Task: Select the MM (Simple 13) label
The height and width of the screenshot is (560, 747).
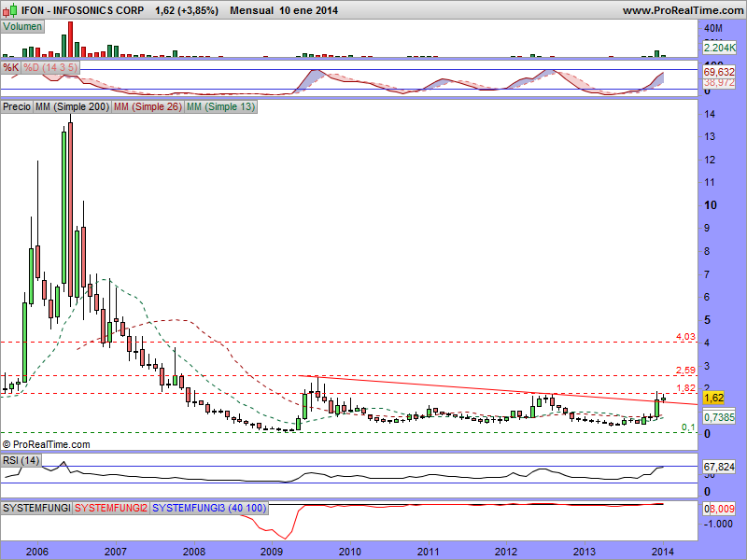Action: 220,106
